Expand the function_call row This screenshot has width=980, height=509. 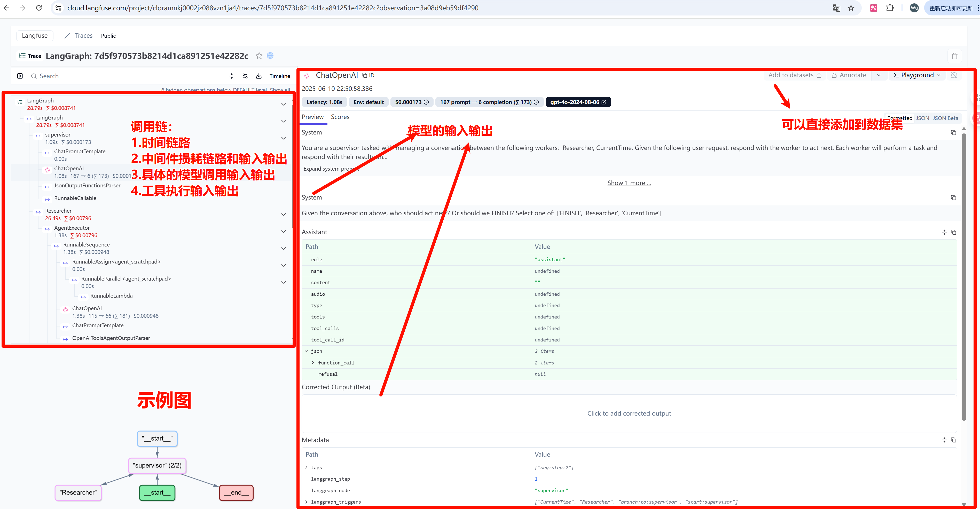pyautogui.click(x=313, y=363)
